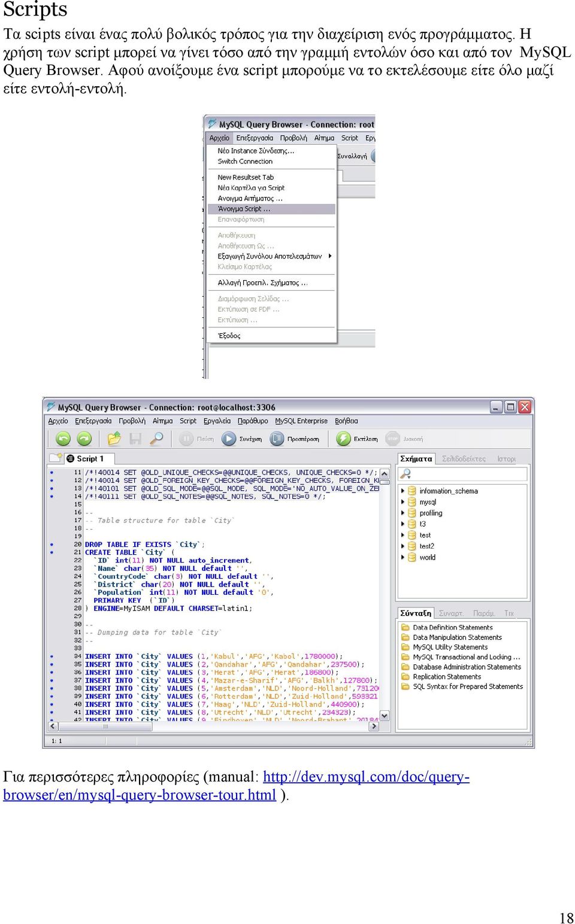This screenshot has width=575, height=924.
Task: Click the Replication Statements folder icon
Action: click(405, 676)
